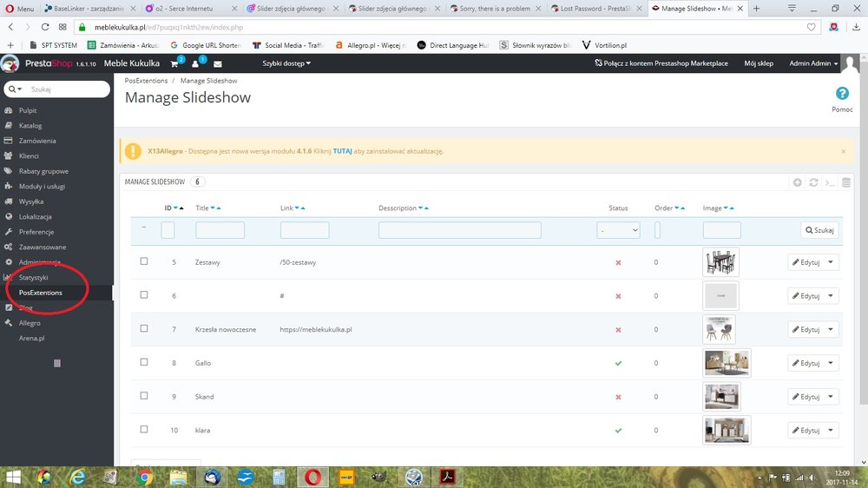This screenshot has width=868, height=488.
Task: Select checkbox for Gallo row
Action: pos(144,362)
